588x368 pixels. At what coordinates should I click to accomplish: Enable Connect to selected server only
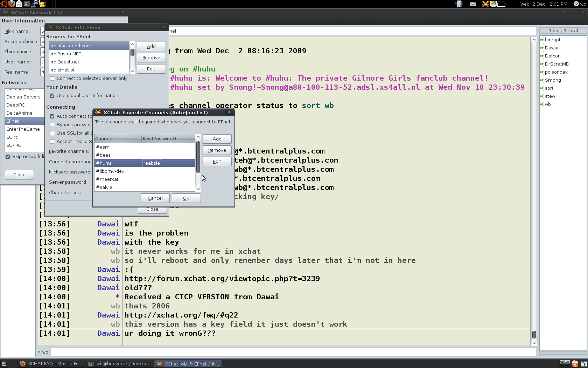click(x=52, y=79)
